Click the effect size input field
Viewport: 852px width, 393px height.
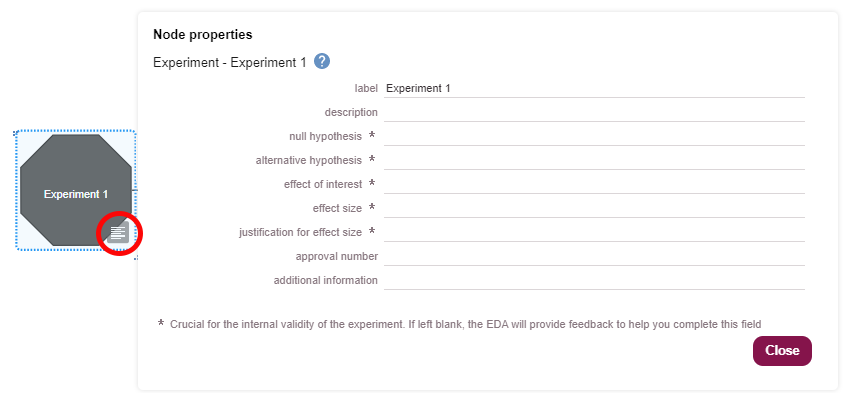click(594, 208)
